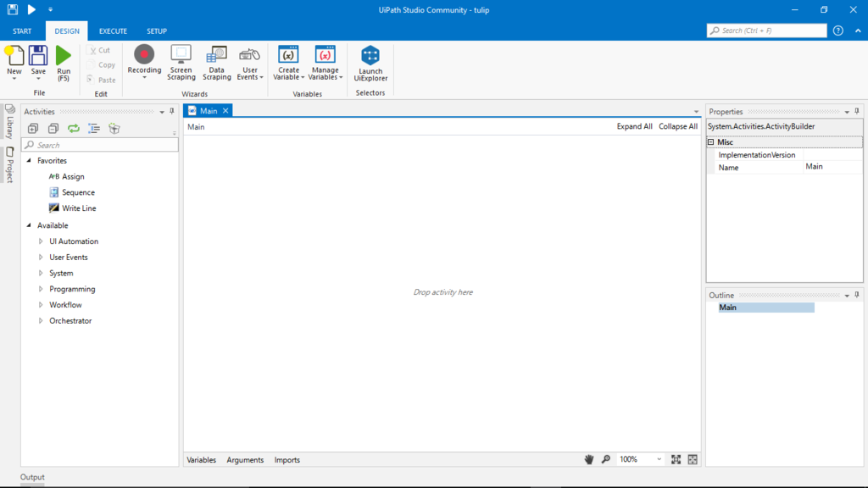Save the project with the ribbon Save

38,63
